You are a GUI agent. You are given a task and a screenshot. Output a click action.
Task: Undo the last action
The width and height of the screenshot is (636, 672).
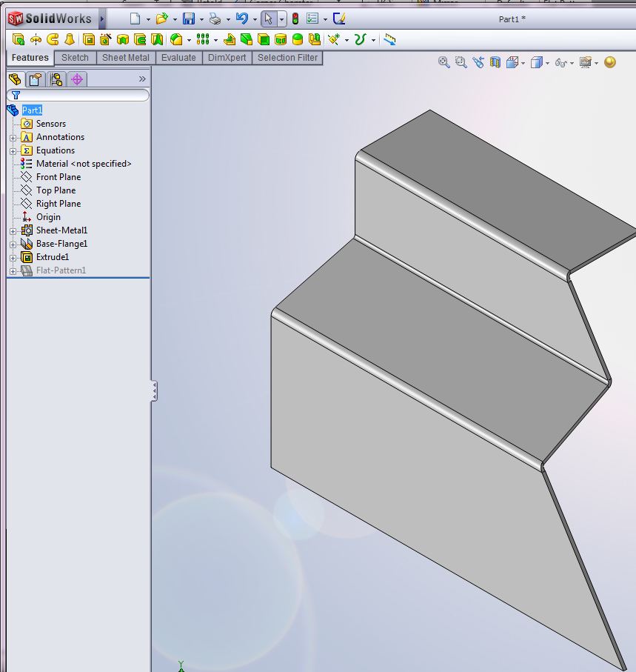[x=242, y=19]
